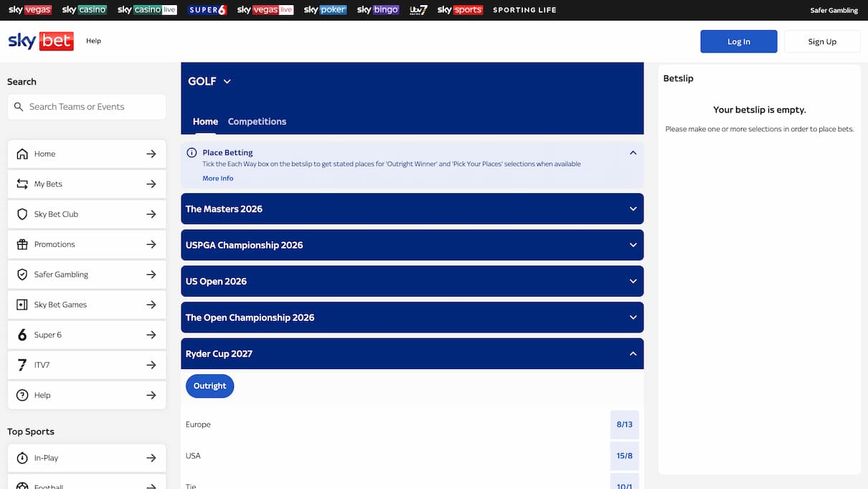Open the Super 6 icon in top bar
The image size is (868, 489).
207,10
